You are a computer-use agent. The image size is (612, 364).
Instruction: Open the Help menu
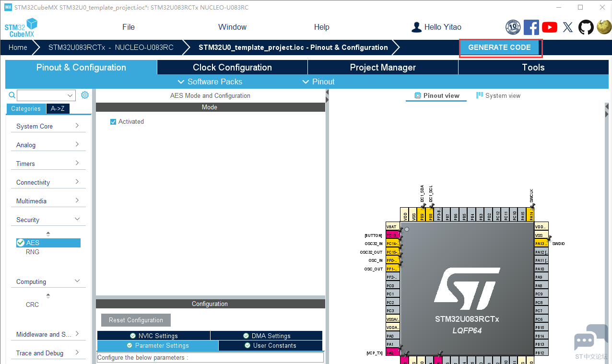pos(321,27)
